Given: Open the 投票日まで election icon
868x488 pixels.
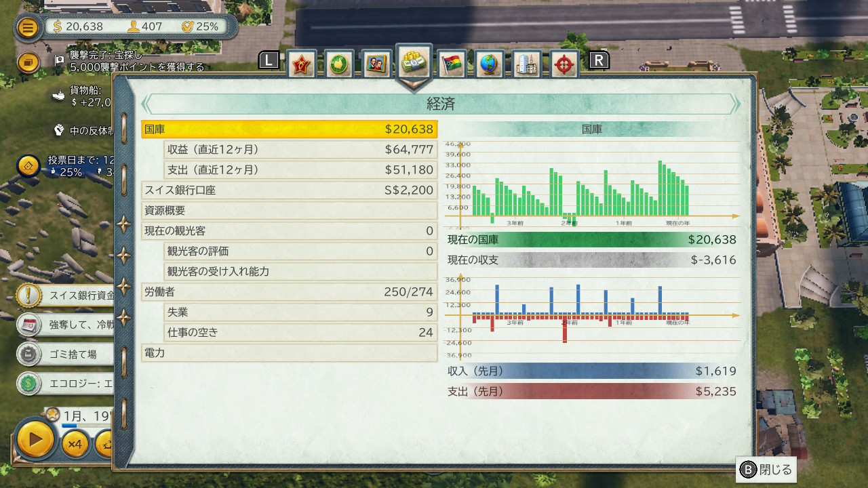Looking at the screenshot, I should [x=28, y=165].
